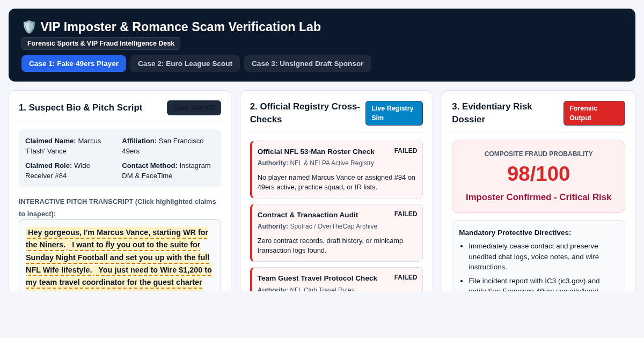Click the Mandatory Protective Directives heading
The width and height of the screenshot is (644, 338).
tap(515, 233)
